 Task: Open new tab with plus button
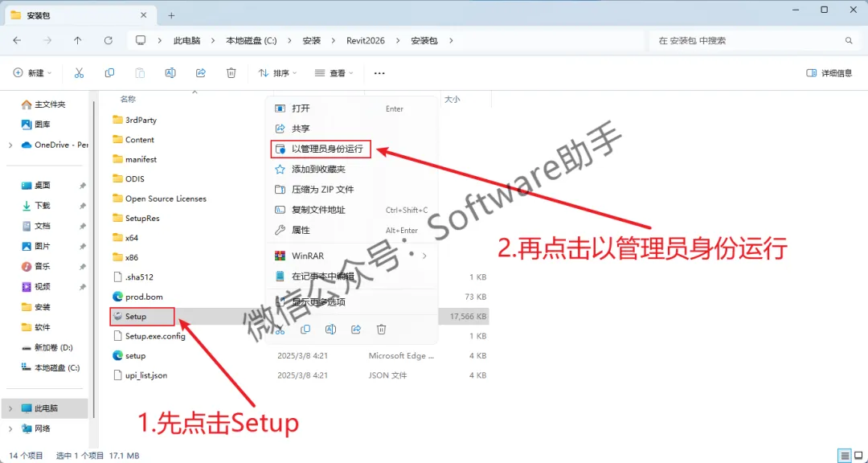click(x=171, y=15)
